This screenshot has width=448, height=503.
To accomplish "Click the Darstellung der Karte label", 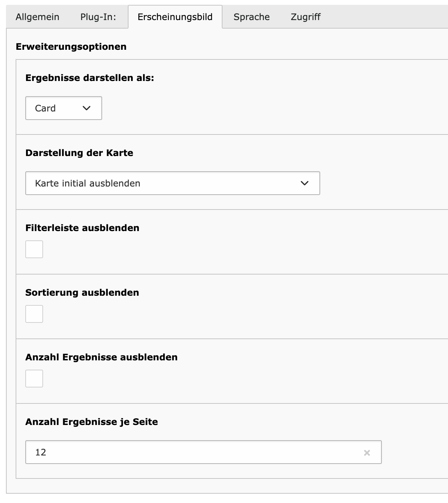I will 79,153.
